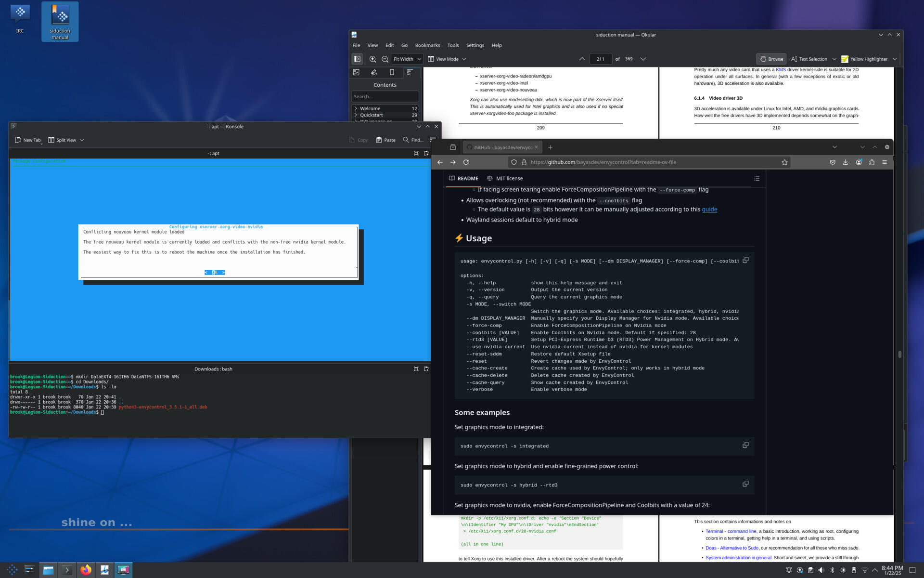Select the Yellow Highlighter tool

(864, 59)
